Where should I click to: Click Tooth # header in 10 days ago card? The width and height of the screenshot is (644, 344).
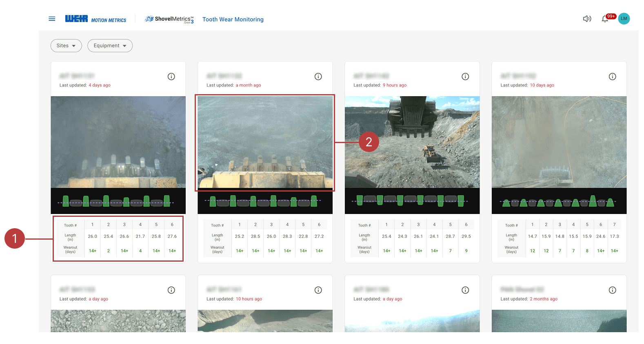(511, 225)
